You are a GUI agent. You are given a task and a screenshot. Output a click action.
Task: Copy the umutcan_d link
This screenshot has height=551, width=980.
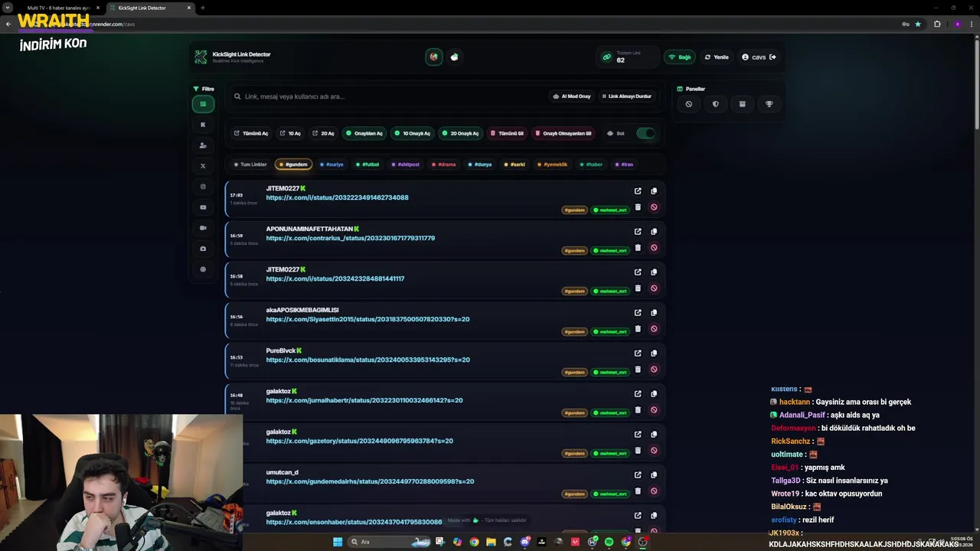point(654,475)
